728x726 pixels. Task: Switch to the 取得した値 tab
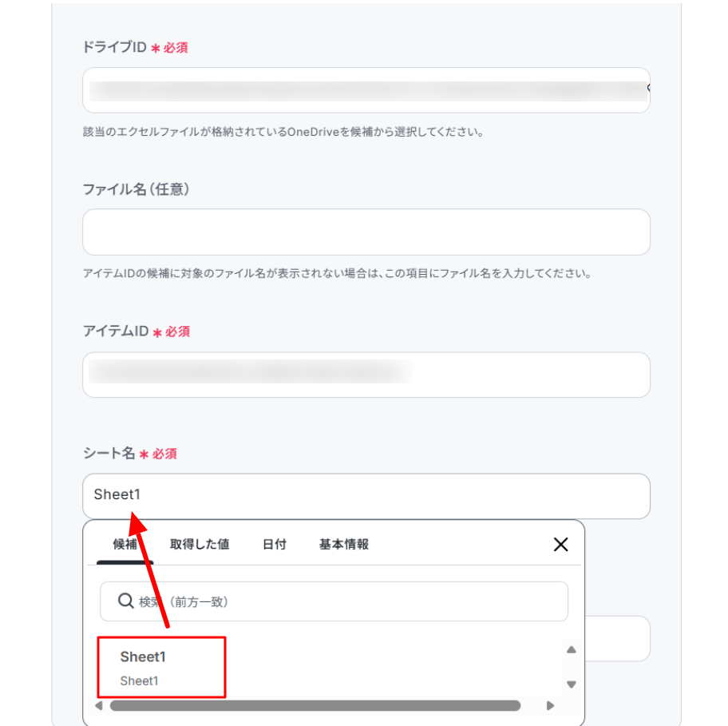pos(200,544)
